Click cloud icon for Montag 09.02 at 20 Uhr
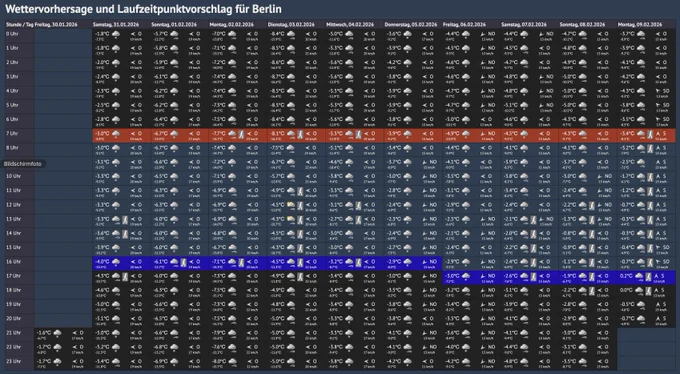 tap(641, 319)
